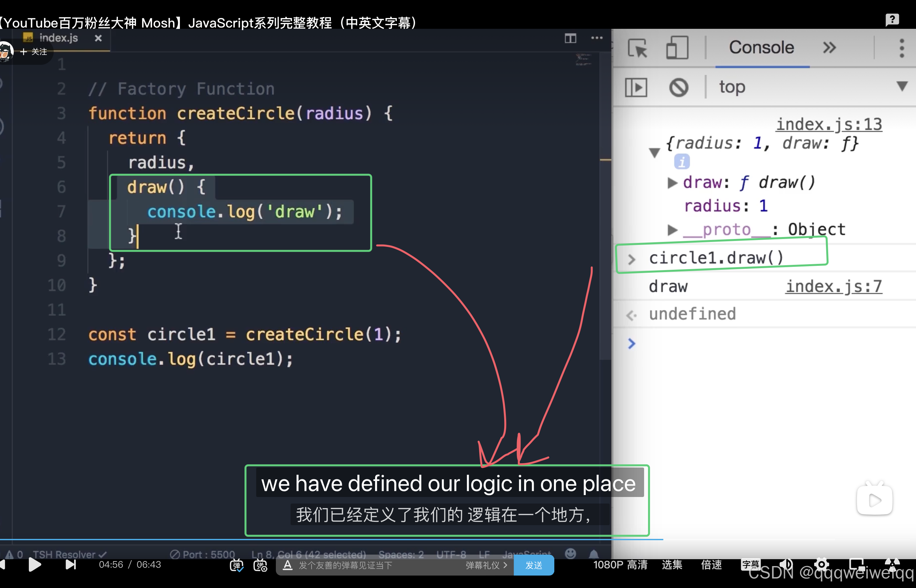The height and width of the screenshot is (588, 916).
Task: Open the 弹幕礼仪 etiquette link
Action: coord(486,565)
